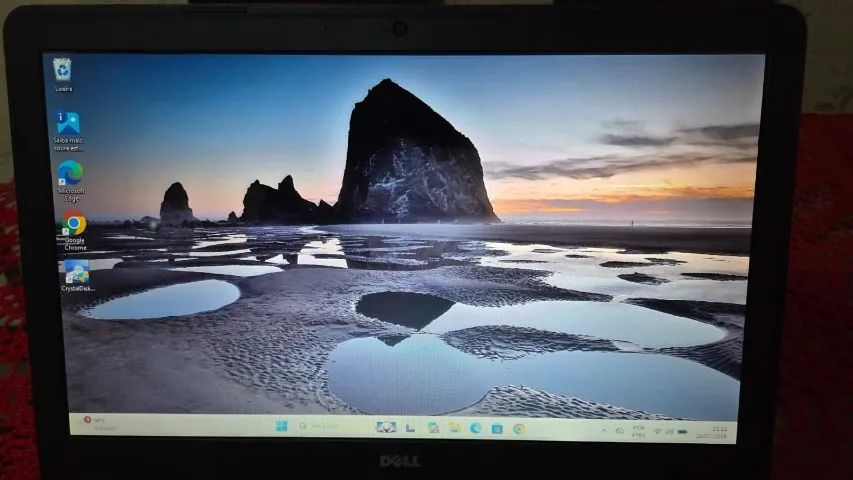Click the battery status tray icon
853x480 pixels.
click(x=683, y=432)
